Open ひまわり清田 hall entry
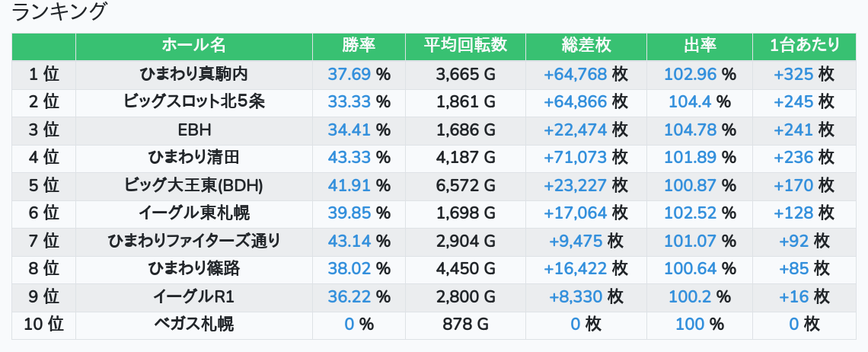The width and height of the screenshot is (868, 352). point(194,158)
